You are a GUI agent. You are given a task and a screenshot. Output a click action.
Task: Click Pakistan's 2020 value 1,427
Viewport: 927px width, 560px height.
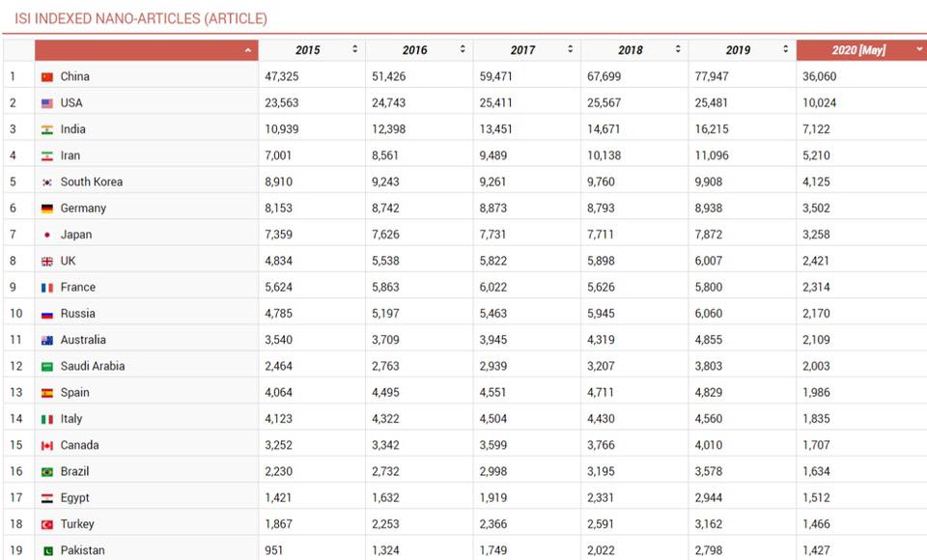(817, 550)
